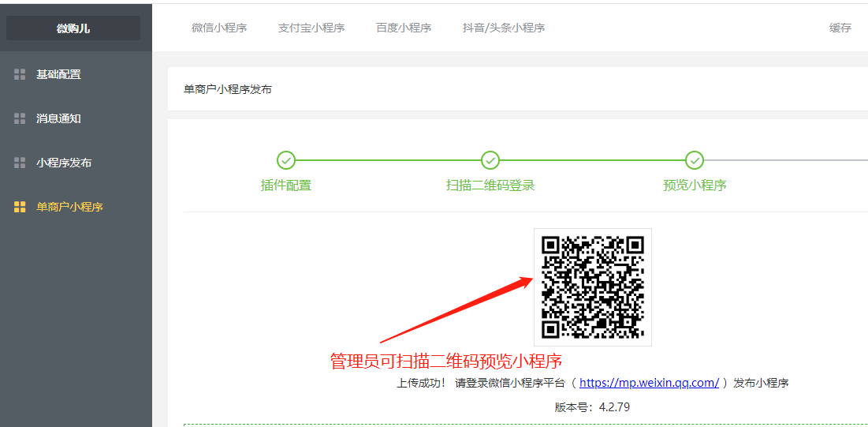Click the checkmark circle above 扫描二维码登录
Viewport: 868px width, 427px height.
(490, 161)
